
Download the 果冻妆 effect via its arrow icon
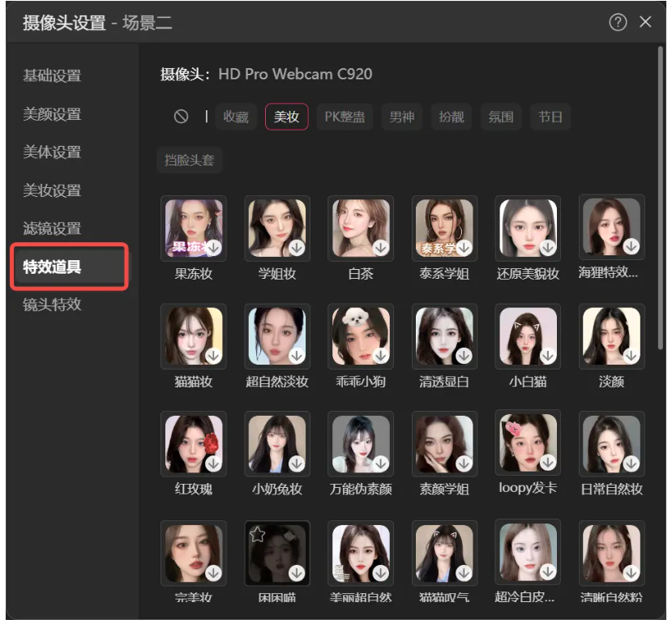(213, 249)
